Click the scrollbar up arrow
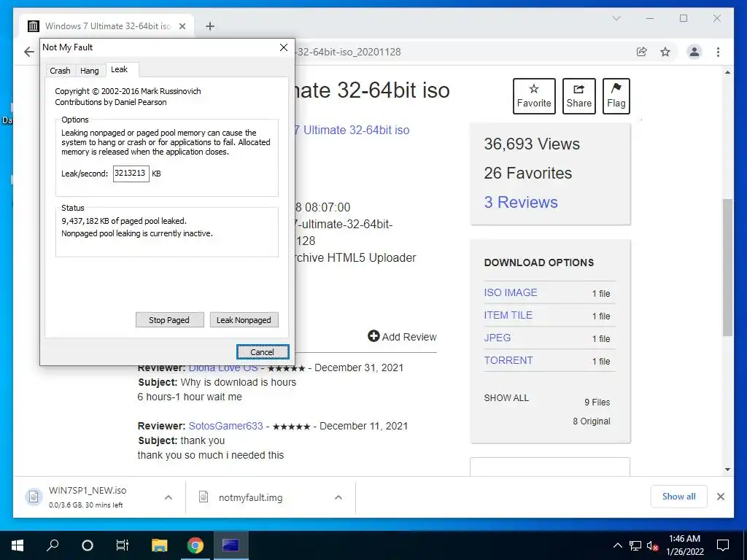747x560 pixels. (x=727, y=72)
